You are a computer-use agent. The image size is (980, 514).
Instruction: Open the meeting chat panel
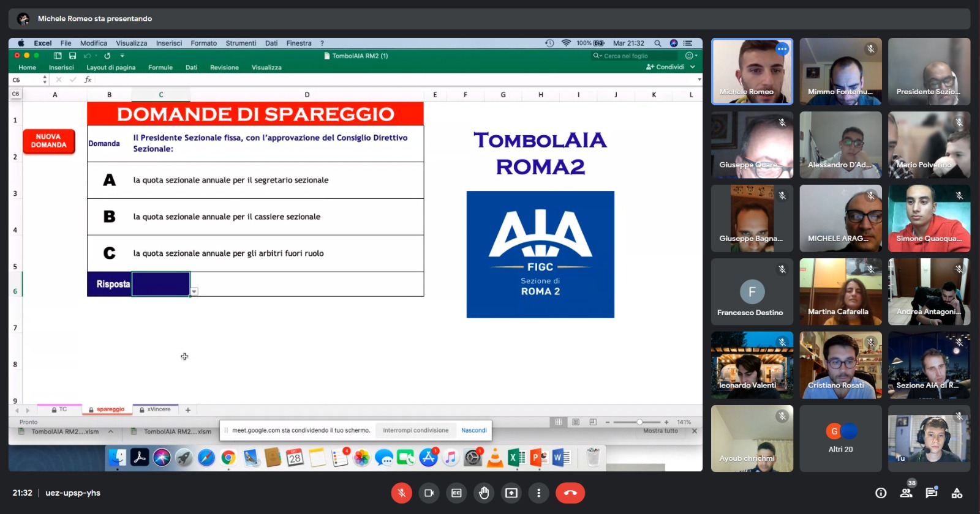point(932,493)
